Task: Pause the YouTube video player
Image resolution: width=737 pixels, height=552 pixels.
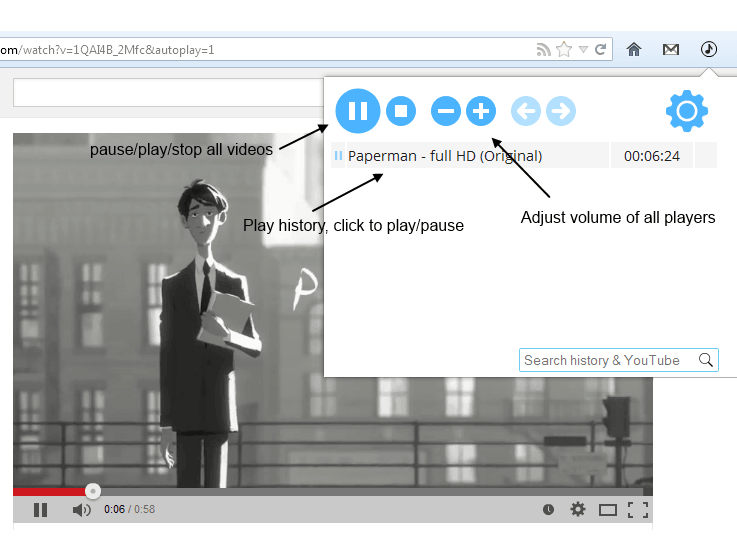Action: tap(40, 510)
